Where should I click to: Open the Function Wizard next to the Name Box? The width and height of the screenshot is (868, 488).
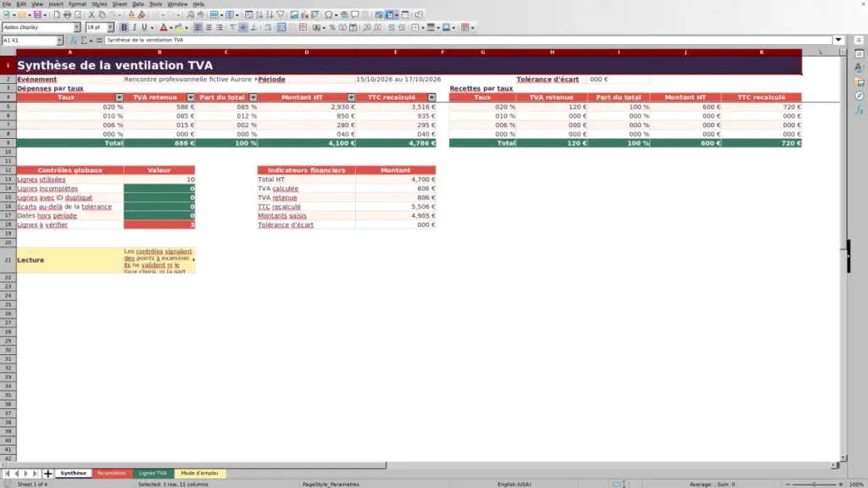74,41
